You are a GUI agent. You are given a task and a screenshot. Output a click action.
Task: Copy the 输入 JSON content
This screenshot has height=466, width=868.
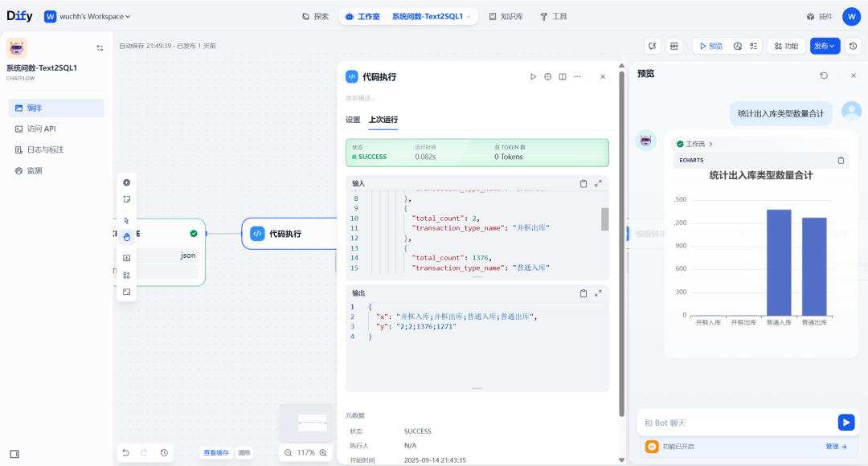coord(583,184)
